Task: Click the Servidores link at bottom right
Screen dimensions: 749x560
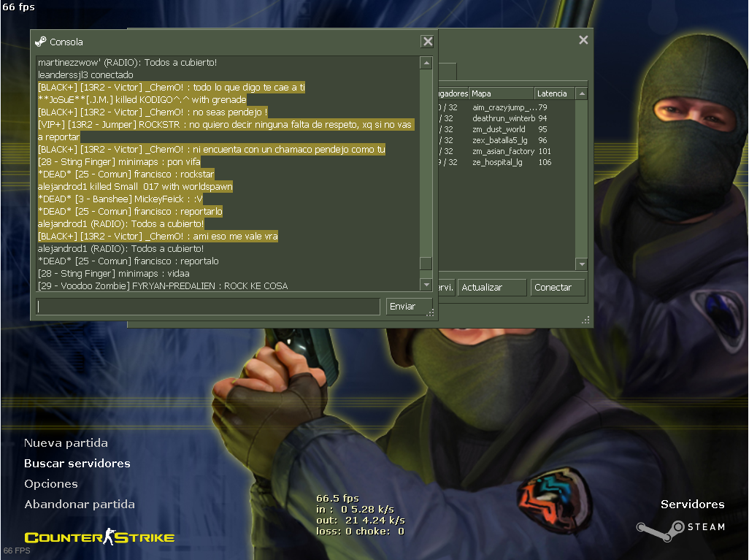Action: 692,505
